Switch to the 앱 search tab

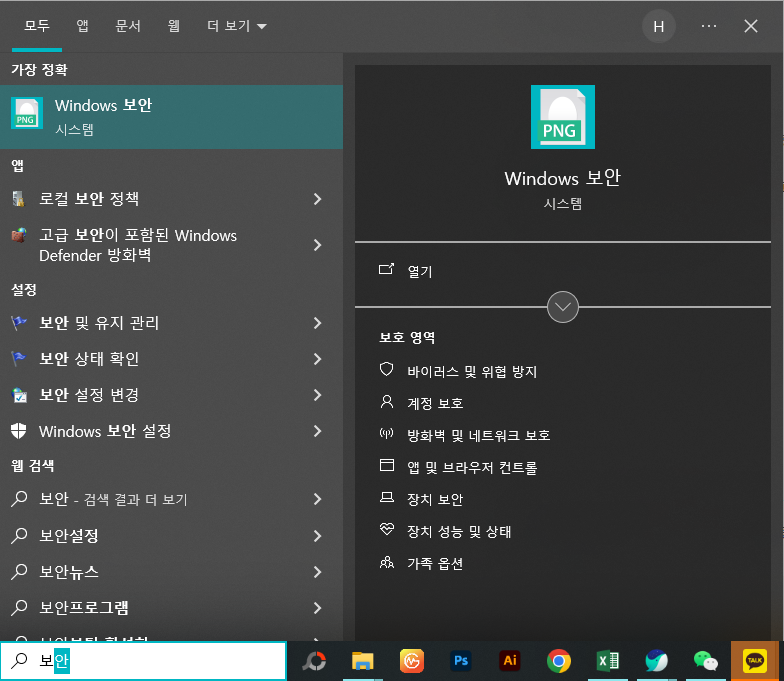point(82,26)
